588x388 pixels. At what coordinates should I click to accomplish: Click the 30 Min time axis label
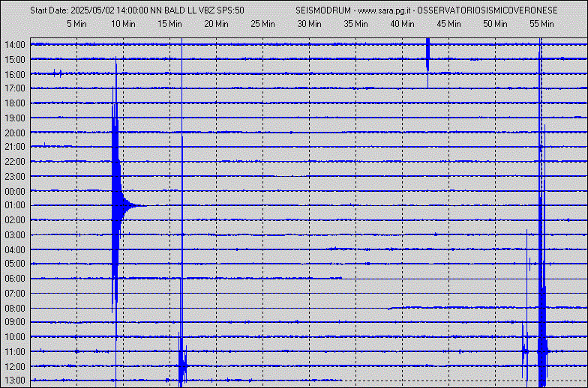click(x=309, y=24)
